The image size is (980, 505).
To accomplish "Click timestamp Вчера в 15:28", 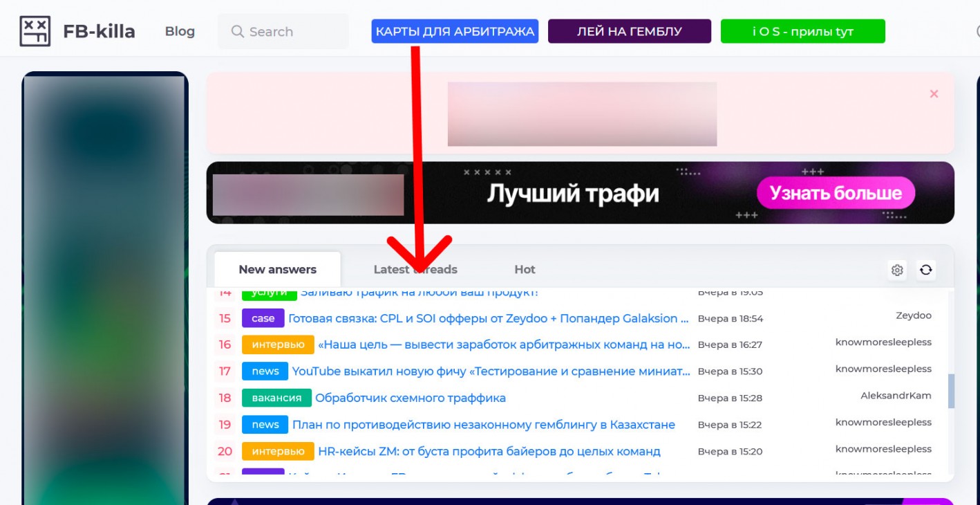I will 730,398.
